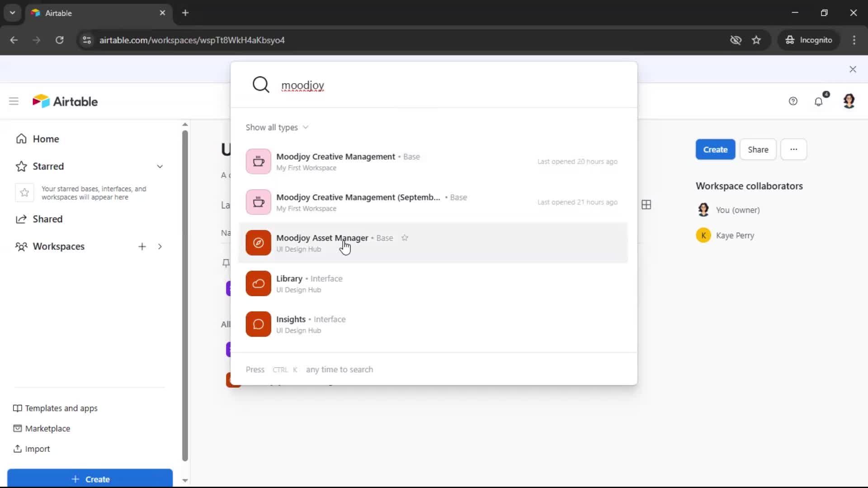Collapse the Starred chevron
868x488 pixels.
pyautogui.click(x=160, y=166)
